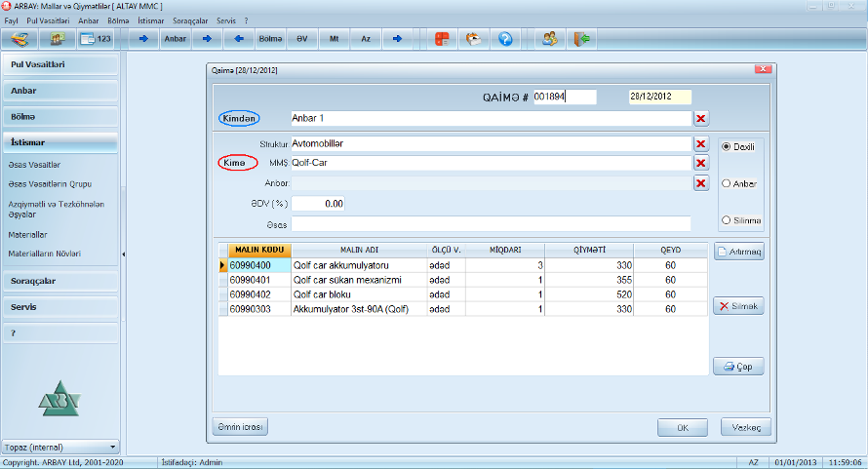Expand the Sorağçalar sidebar section

tap(60, 281)
